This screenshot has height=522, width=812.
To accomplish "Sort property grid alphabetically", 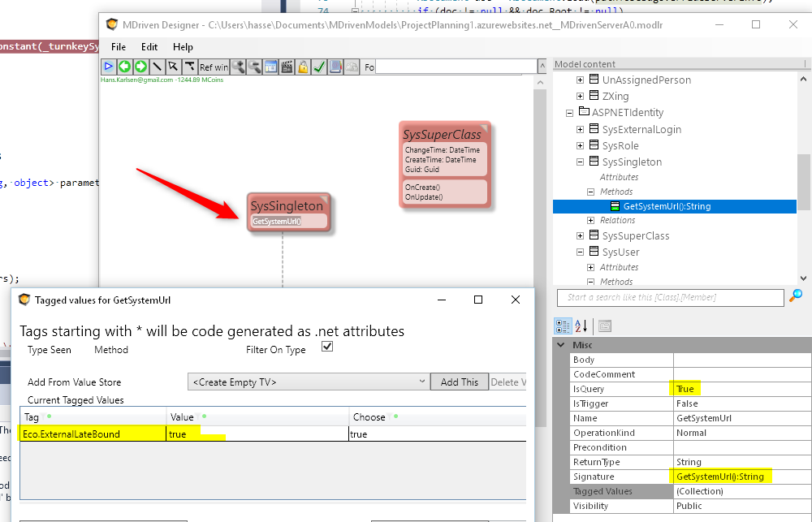I will pos(581,326).
